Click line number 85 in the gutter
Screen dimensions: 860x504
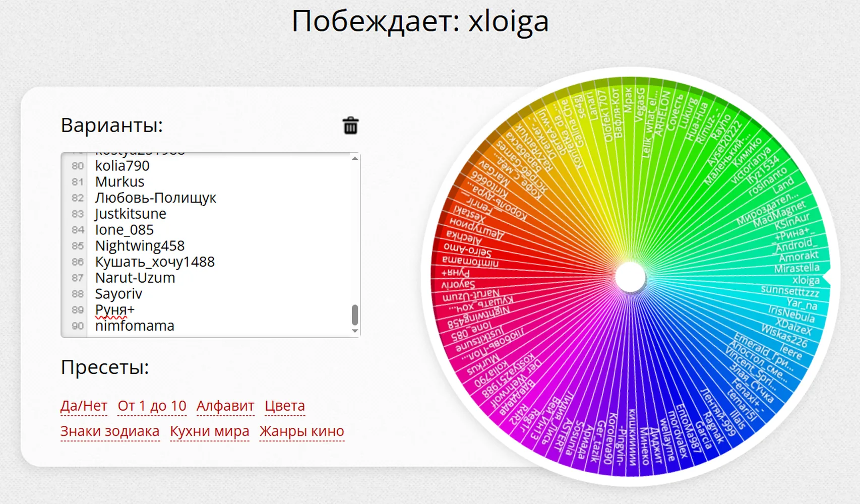point(78,246)
